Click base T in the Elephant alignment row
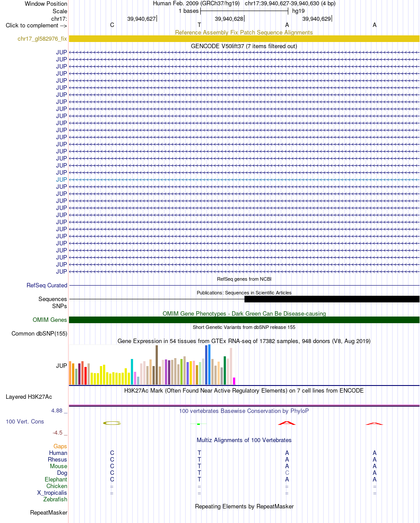This screenshot has width=420, height=523. (x=199, y=479)
